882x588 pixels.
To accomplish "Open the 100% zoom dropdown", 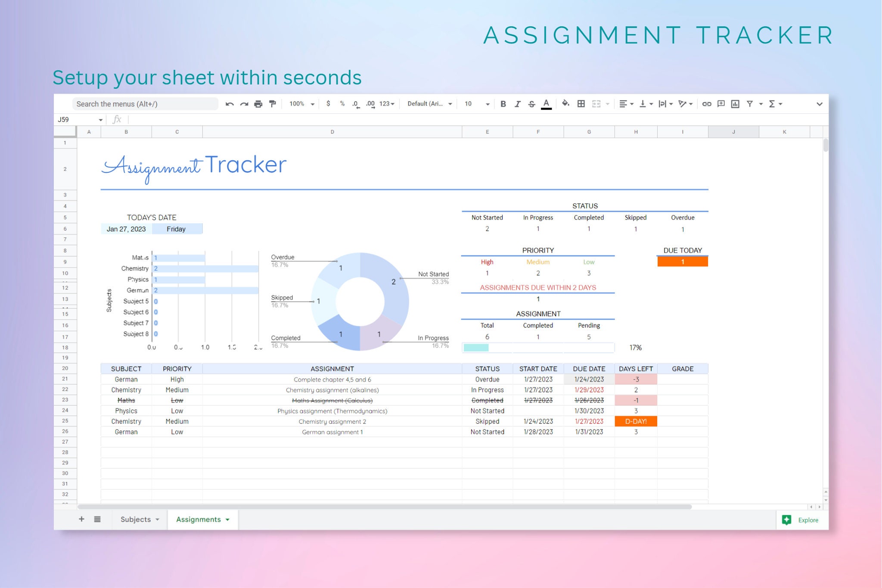I will pos(301,104).
